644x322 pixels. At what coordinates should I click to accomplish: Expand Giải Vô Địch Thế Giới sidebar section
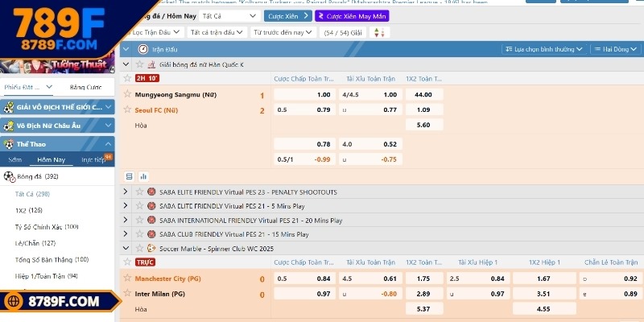[x=57, y=107]
